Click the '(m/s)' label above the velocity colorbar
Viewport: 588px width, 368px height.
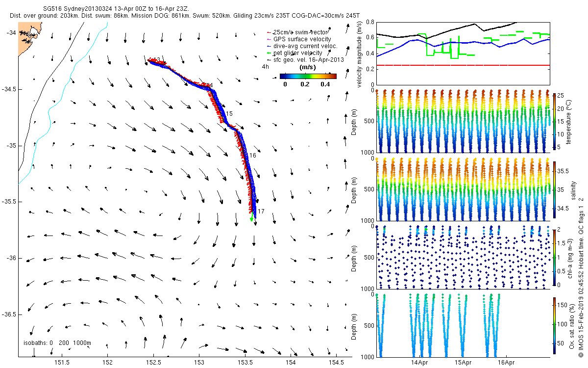308,68
